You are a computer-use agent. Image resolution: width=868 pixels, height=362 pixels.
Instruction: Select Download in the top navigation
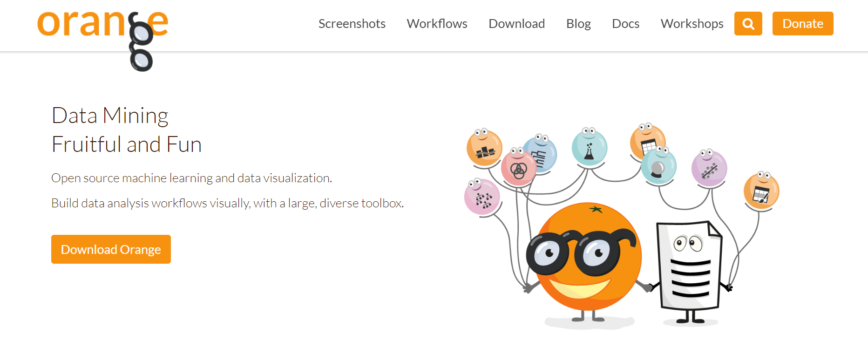point(516,24)
